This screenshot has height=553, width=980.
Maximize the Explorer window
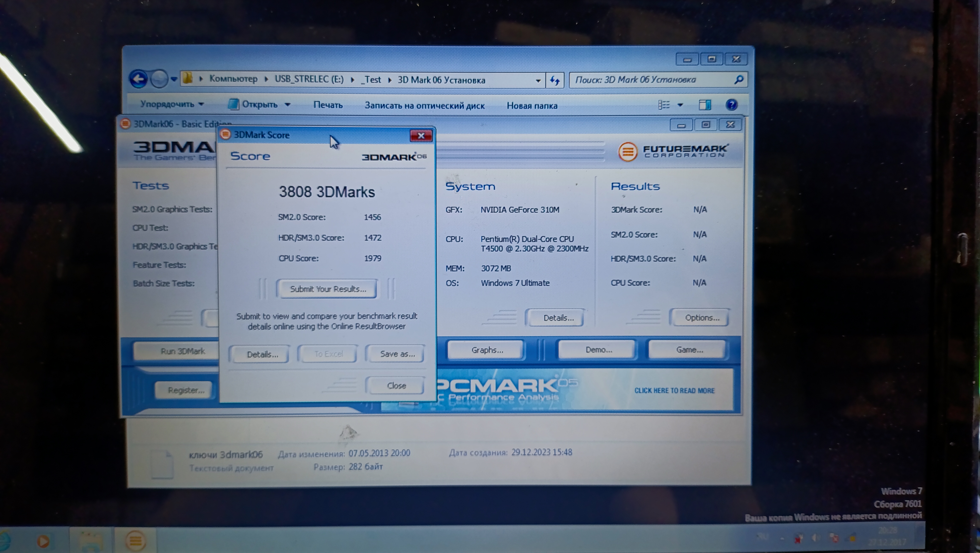711,59
